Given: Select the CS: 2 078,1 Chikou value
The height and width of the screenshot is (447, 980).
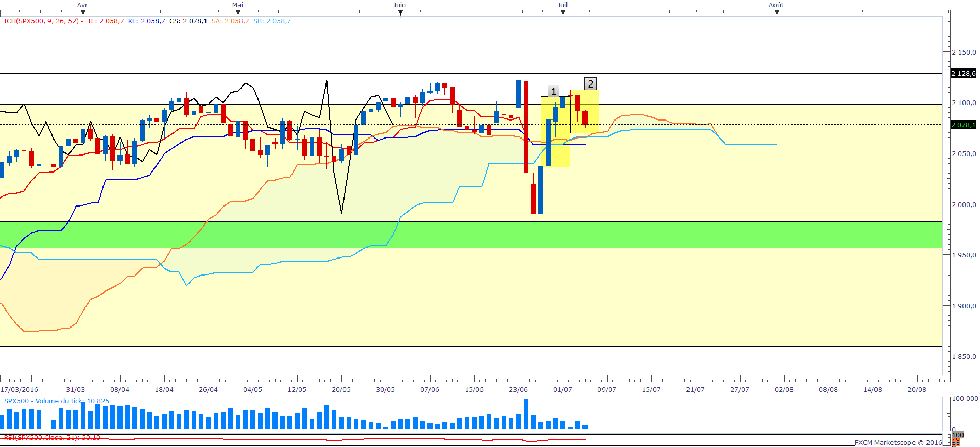Looking at the screenshot, I should click(x=188, y=21).
